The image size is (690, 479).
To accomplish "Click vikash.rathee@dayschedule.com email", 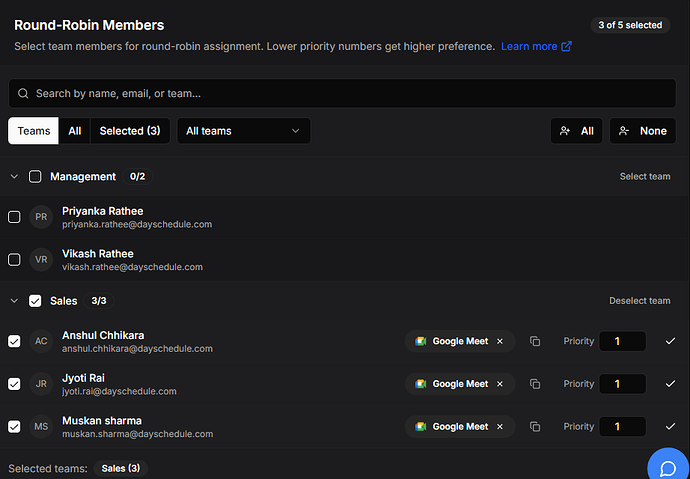I will pyautogui.click(x=132, y=267).
